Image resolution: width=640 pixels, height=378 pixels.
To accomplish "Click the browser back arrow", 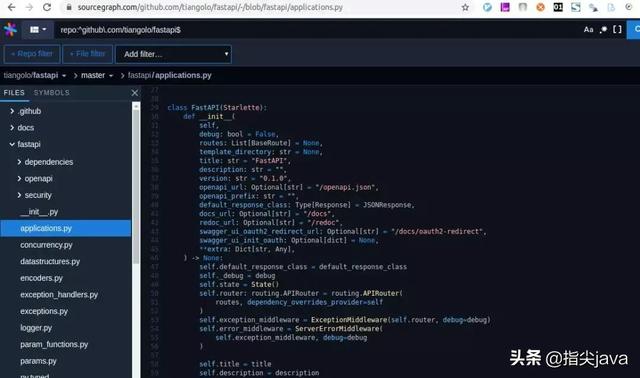I will pos(11,7).
